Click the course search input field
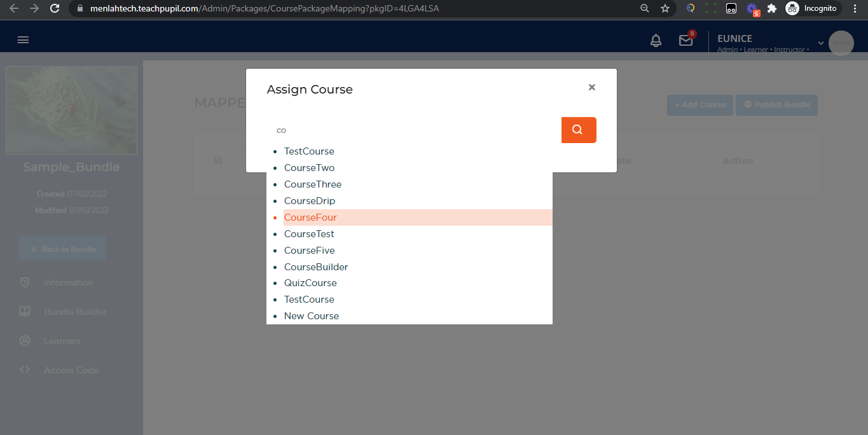 (x=413, y=130)
